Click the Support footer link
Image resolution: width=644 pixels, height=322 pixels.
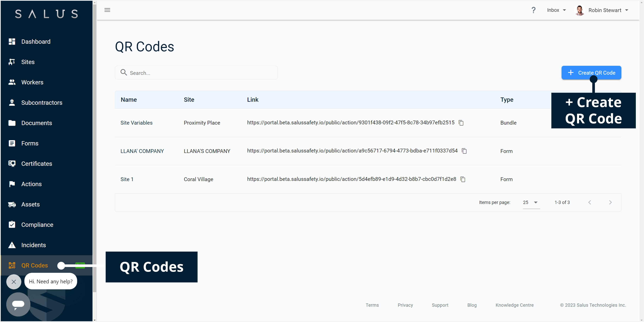[440, 305]
